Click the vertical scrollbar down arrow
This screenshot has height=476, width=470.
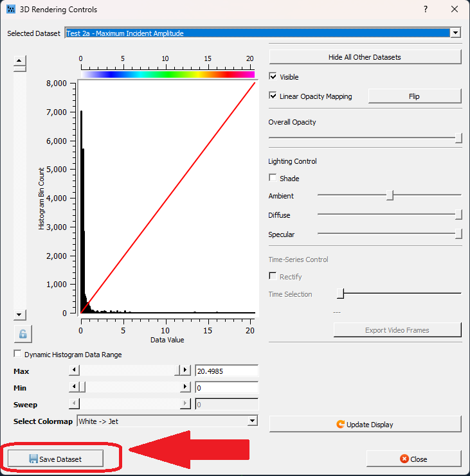20,315
